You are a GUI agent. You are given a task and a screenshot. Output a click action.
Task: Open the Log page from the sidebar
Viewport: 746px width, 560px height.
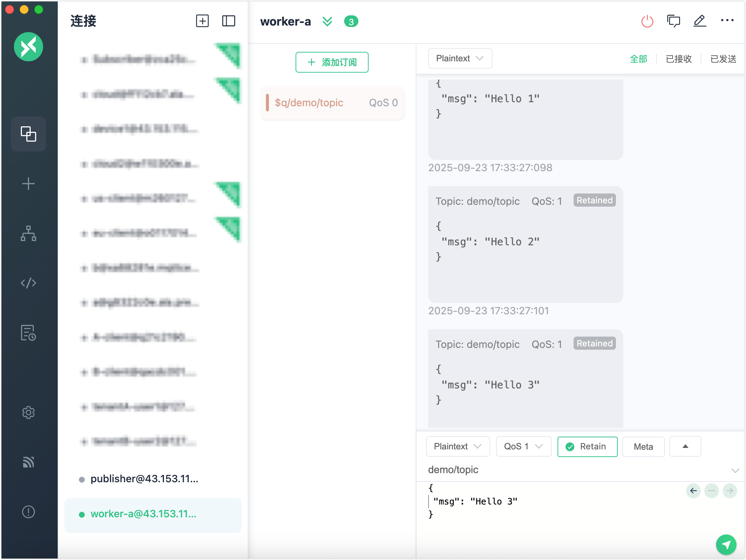[x=28, y=333]
